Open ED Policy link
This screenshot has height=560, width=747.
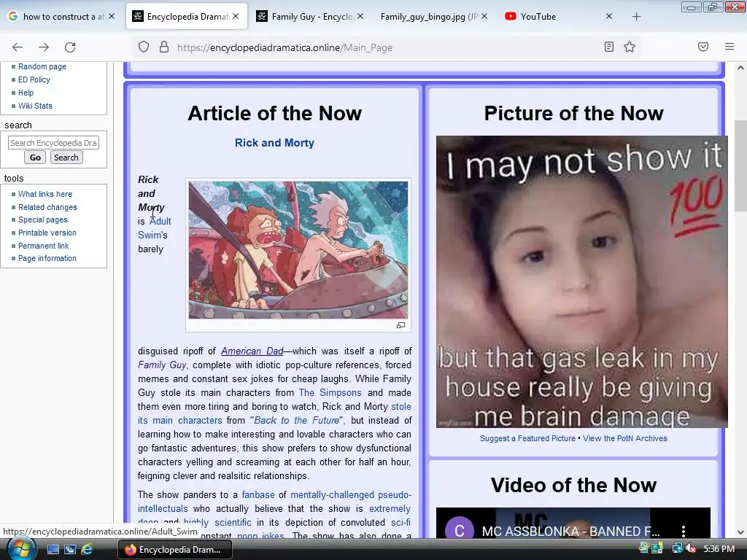tap(34, 79)
